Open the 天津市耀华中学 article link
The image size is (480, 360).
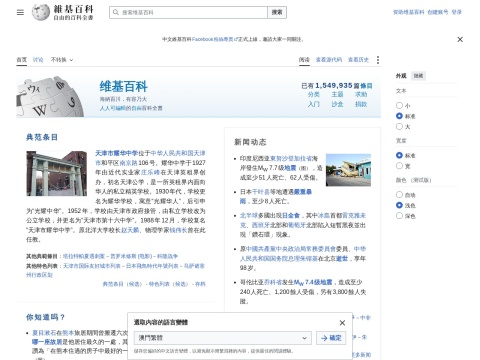point(117,153)
